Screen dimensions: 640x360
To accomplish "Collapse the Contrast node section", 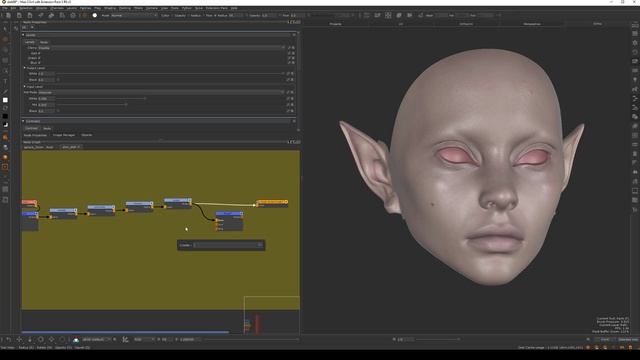I will pos(23,121).
